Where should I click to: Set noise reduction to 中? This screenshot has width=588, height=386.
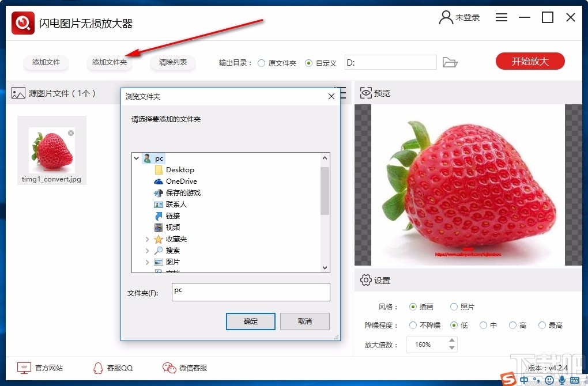(483, 325)
